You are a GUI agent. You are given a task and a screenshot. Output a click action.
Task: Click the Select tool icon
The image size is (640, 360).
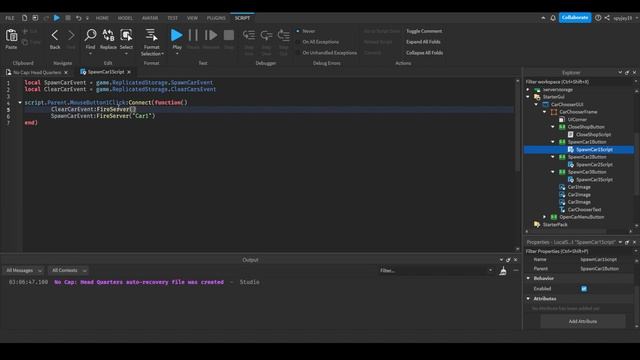126,36
